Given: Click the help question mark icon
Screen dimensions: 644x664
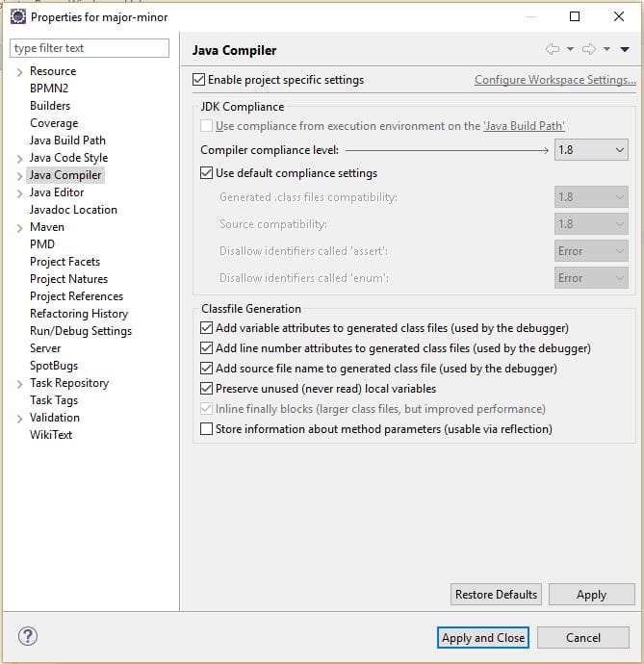Looking at the screenshot, I should point(27,637).
